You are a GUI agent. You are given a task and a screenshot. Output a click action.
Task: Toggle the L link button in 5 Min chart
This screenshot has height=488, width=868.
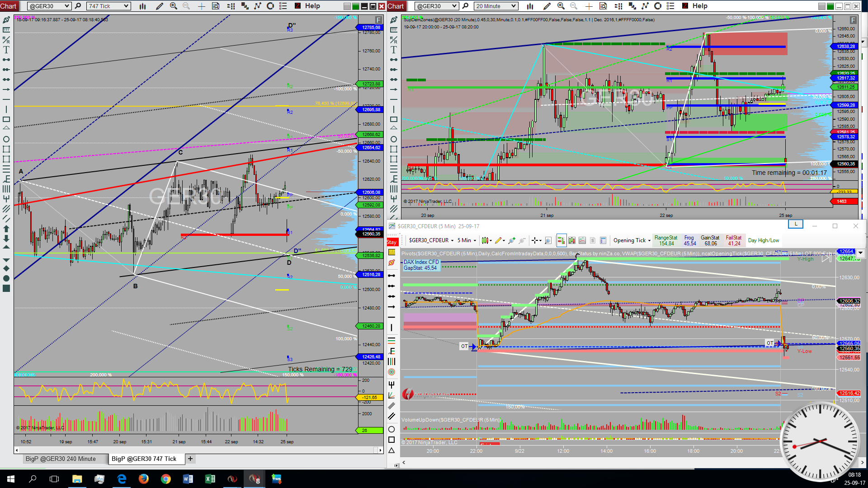[x=796, y=224]
